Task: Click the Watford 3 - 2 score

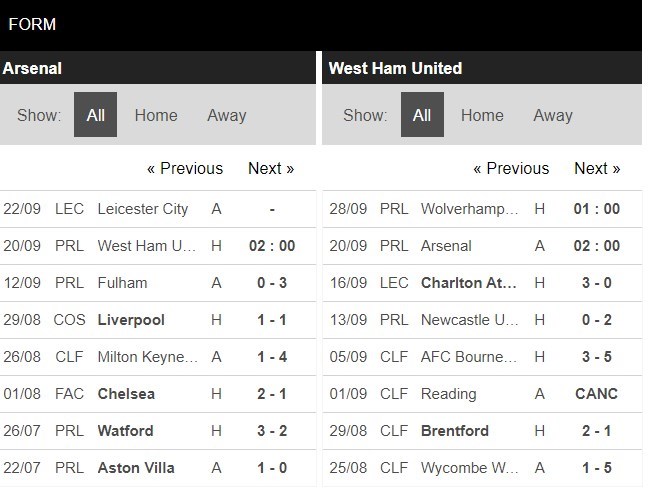Action: coord(272,431)
